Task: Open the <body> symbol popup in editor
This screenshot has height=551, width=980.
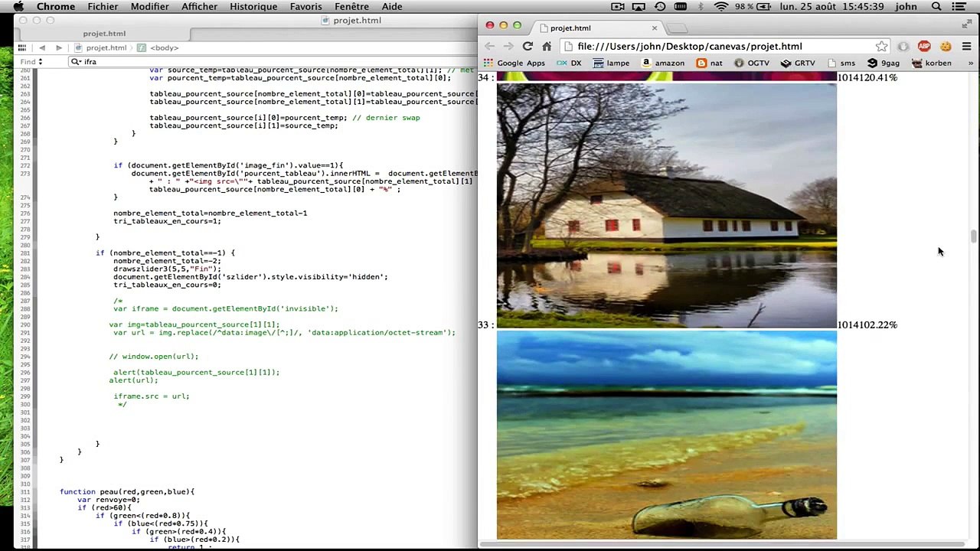Action: coord(158,47)
